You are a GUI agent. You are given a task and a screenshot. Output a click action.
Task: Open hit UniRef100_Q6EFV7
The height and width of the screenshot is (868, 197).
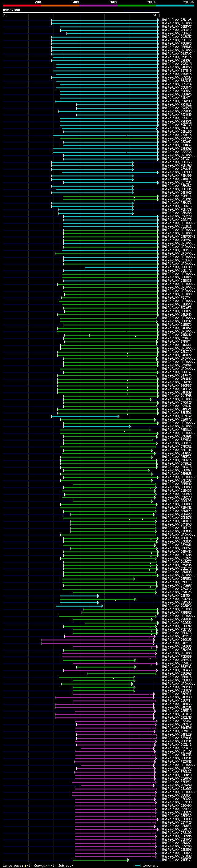coord(176,26)
